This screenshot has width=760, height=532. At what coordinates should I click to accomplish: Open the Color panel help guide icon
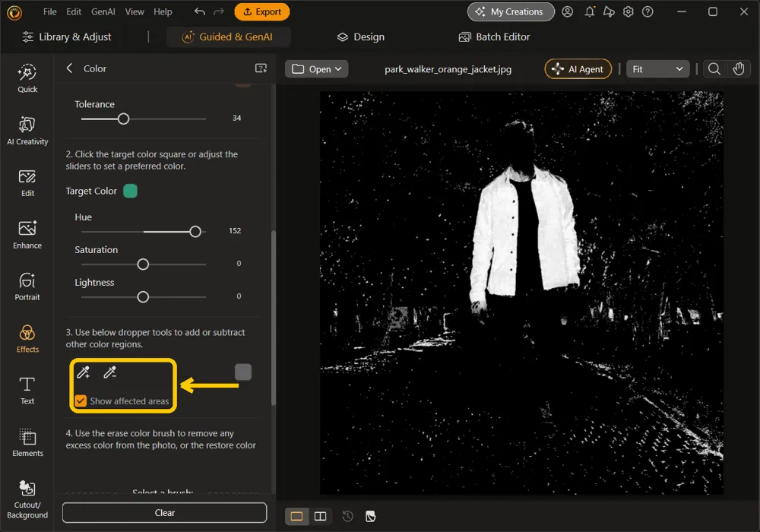pyautogui.click(x=261, y=68)
